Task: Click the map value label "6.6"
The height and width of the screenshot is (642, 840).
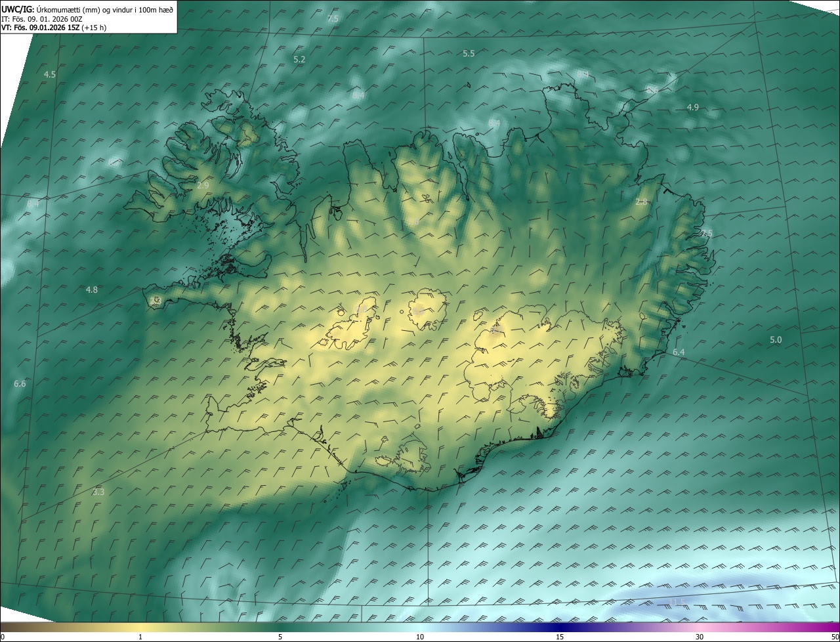Action: click(x=20, y=383)
